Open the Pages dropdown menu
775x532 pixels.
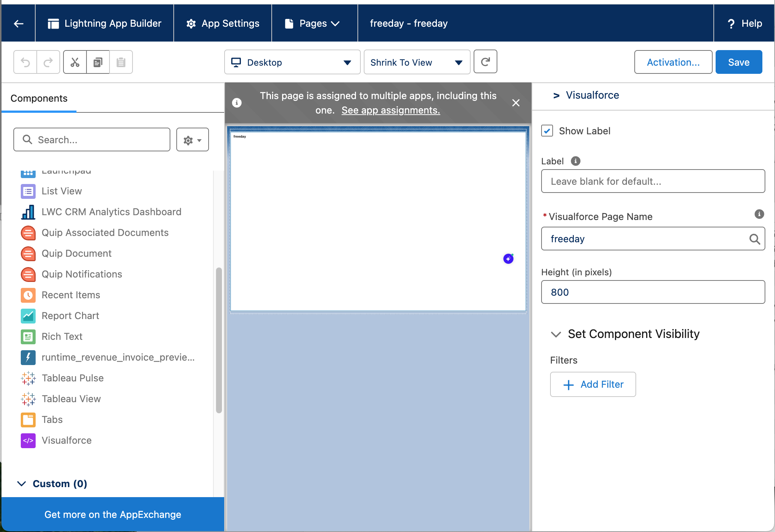[314, 23]
